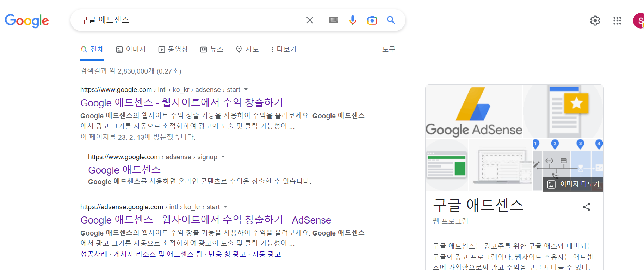Open Google settings gear
Viewport: 644px width, 270px height.
click(595, 20)
